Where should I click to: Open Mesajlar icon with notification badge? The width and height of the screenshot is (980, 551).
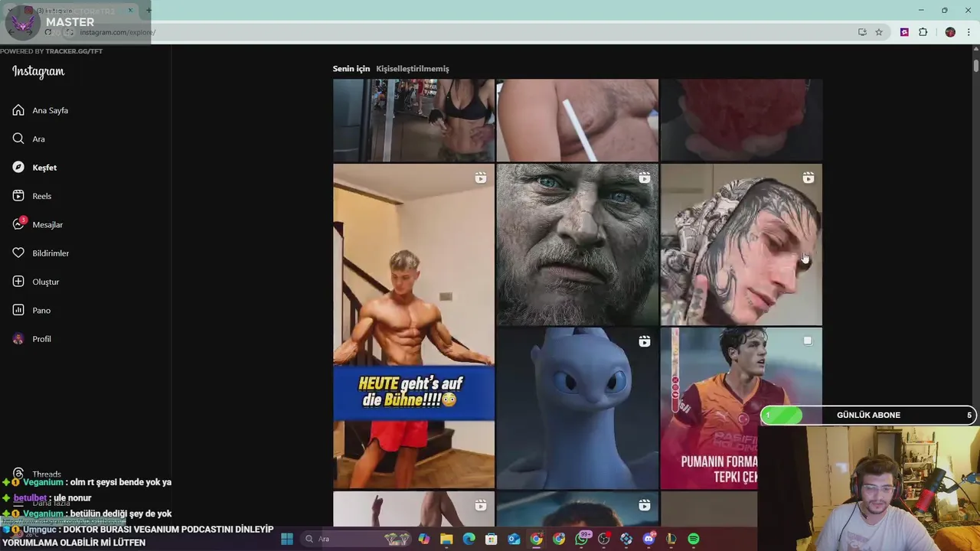(19, 223)
